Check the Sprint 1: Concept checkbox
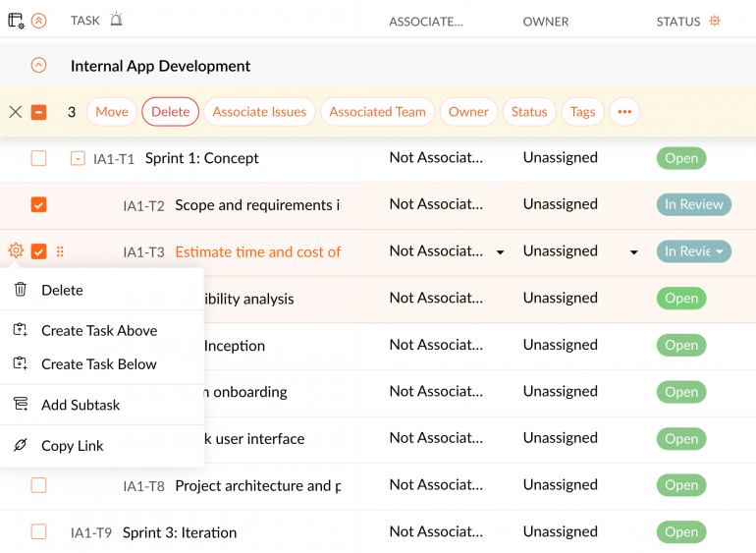756x553 pixels. point(38,158)
